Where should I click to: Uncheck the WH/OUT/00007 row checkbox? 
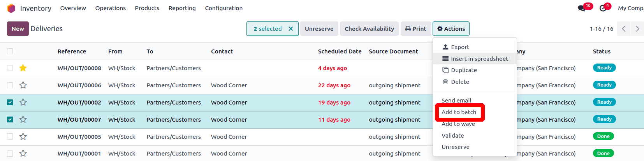[x=10, y=120]
